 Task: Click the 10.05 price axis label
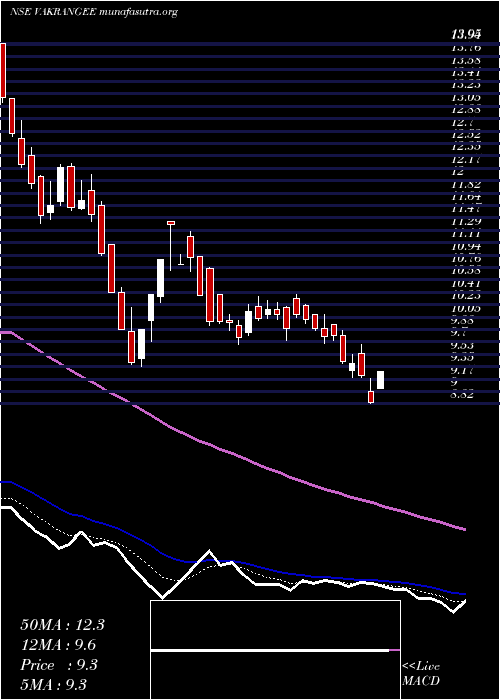pos(467,308)
